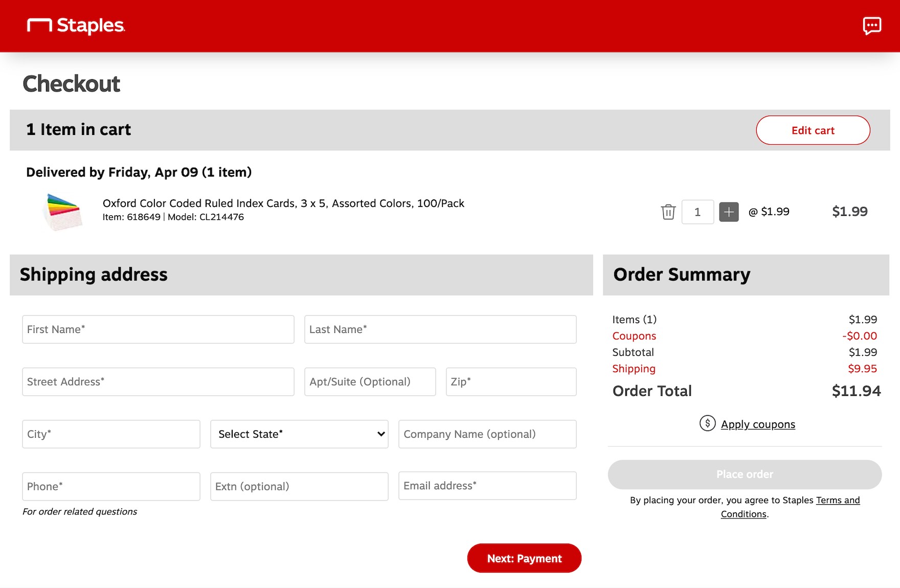The image size is (900, 588).
Task: Click the Apply coupons link
Action: (758, 424)
